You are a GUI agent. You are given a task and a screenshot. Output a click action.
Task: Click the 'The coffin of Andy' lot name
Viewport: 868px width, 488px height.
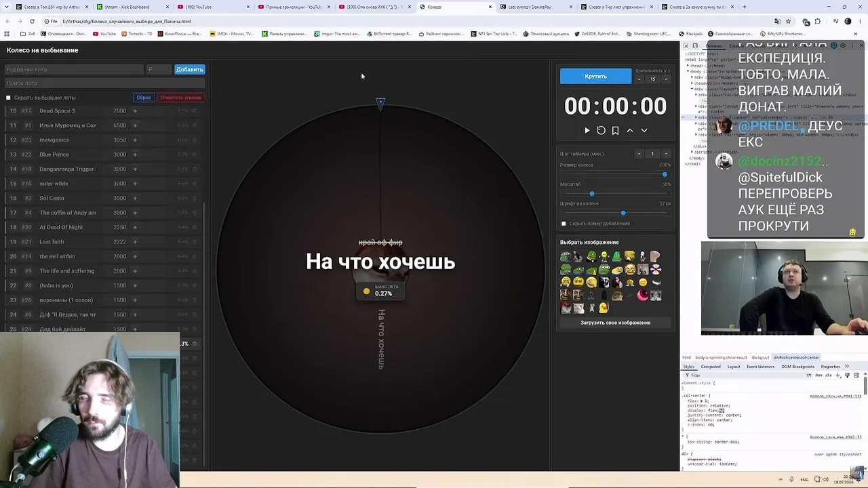coord(68,213)
